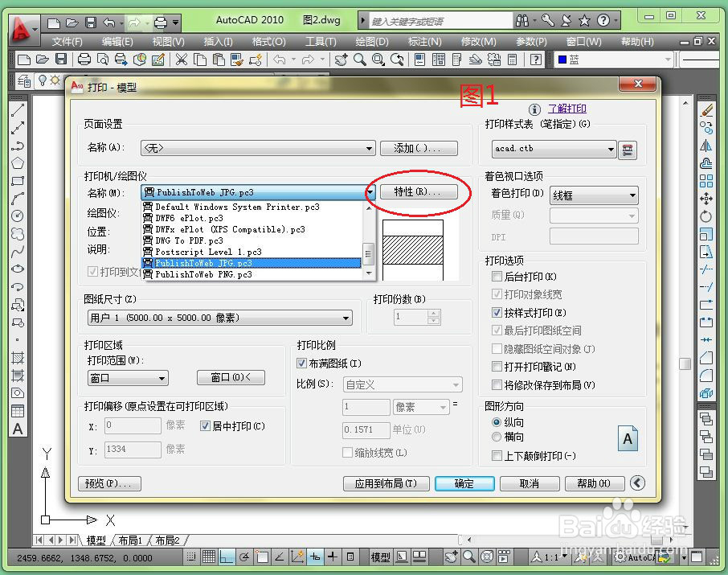
Task: Open the 格式 menu
Action: (x=268, y=41)
